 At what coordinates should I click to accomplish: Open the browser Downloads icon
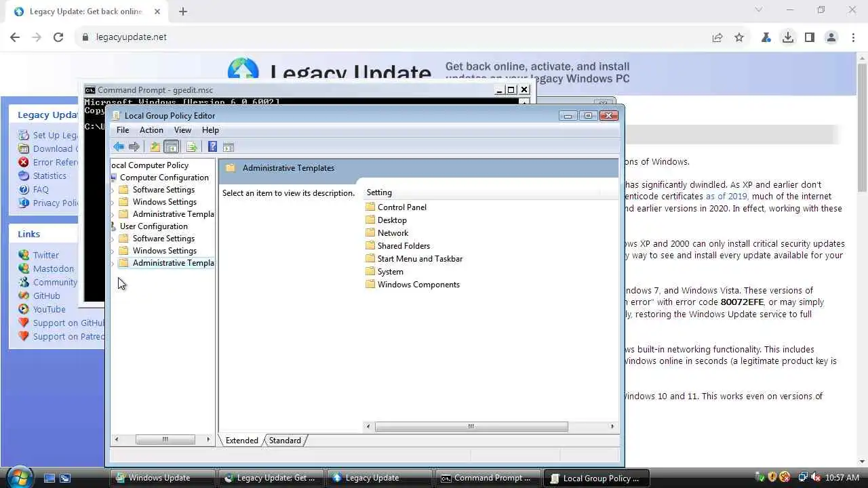[788, 37]
